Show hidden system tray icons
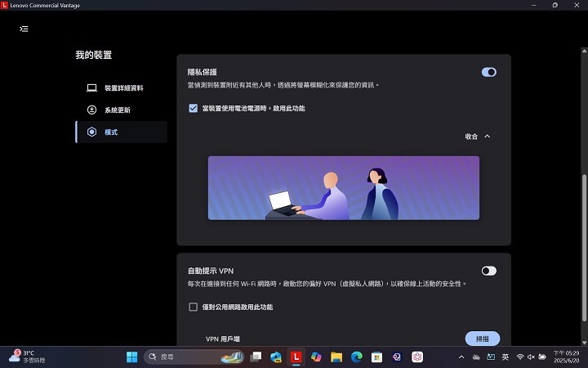This screenshot has height=368, width=588. tap(461, 357)
